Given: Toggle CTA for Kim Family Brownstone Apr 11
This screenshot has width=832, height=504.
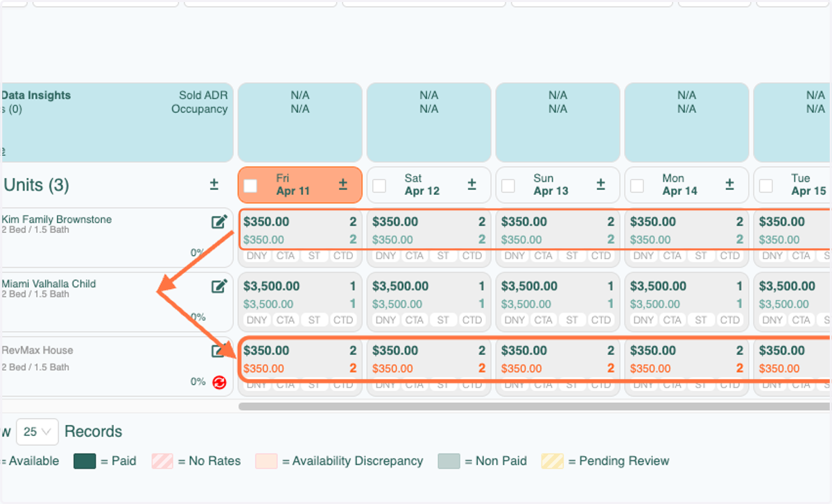Looking at the screenshot, I should click(x=286, y=256).
